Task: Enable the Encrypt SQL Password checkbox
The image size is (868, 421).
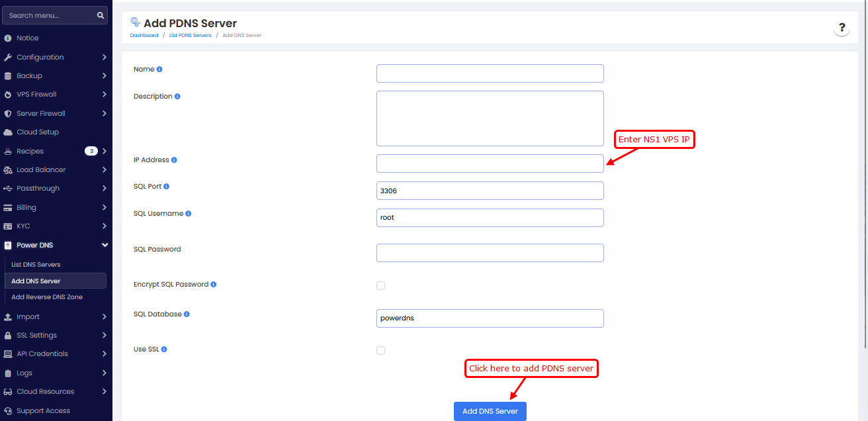Action: click(x=380, y=285)
